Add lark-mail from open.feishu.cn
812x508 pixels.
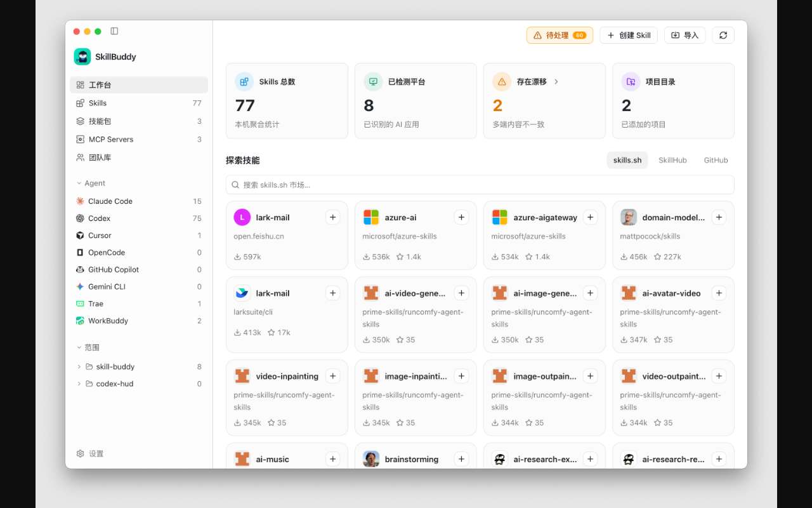tap(332, 217)
